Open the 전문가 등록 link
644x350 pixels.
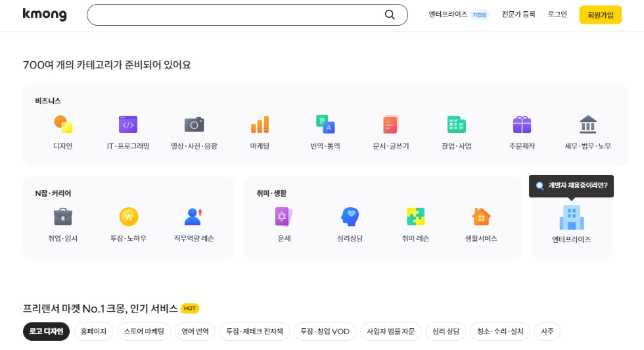point(518,14)
